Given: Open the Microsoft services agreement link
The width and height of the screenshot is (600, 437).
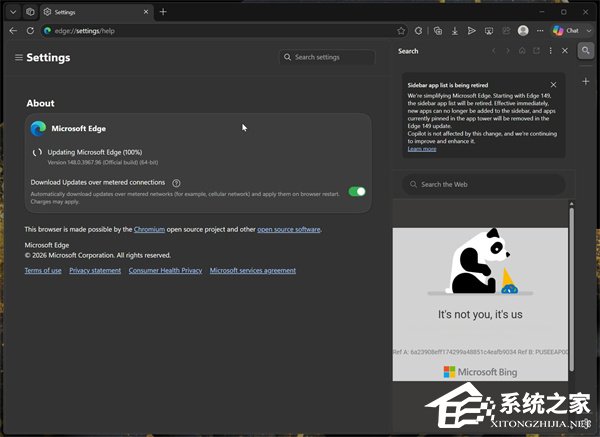Looking at the screenshot, I should tap(253, 271).
